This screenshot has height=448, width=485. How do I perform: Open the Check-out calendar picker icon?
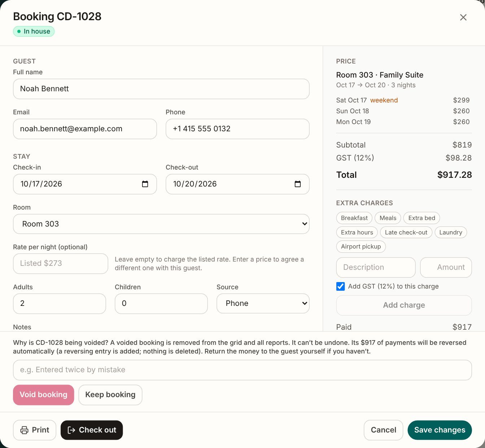tap(298, 184)
